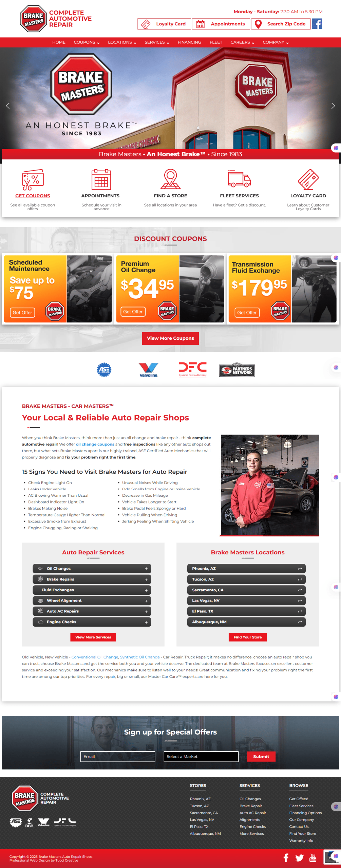Follow the Conventional Oil Change link
Image resolution: width=341 pixels, height=868 pixels.
95,657
